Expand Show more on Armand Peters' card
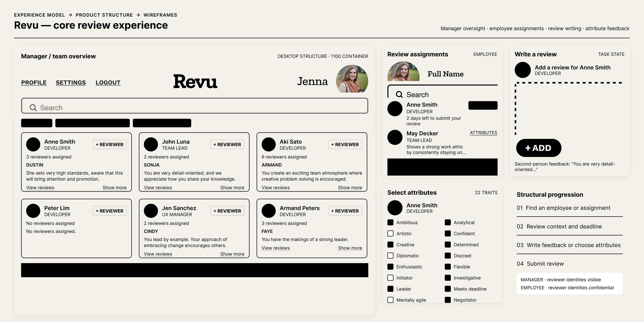644x322 pixels. (x=350, y=248)
